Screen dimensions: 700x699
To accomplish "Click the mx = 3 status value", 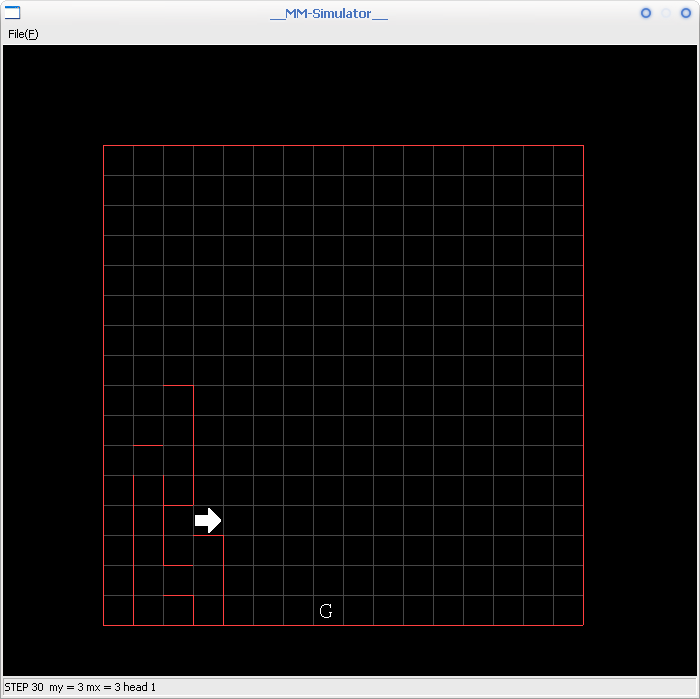I will coord(103,687).
